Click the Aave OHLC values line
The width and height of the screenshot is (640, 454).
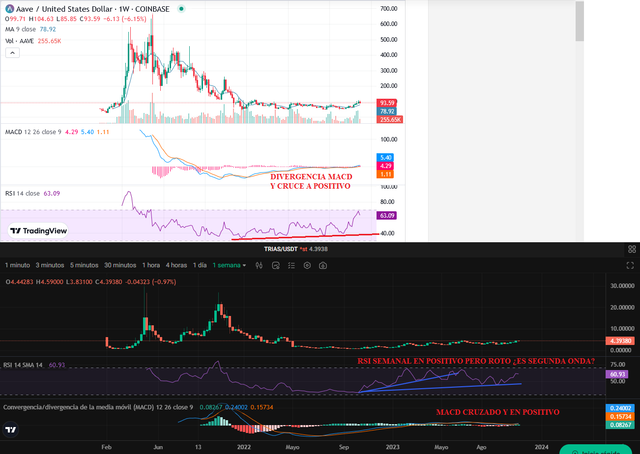[x=76, y=19]
